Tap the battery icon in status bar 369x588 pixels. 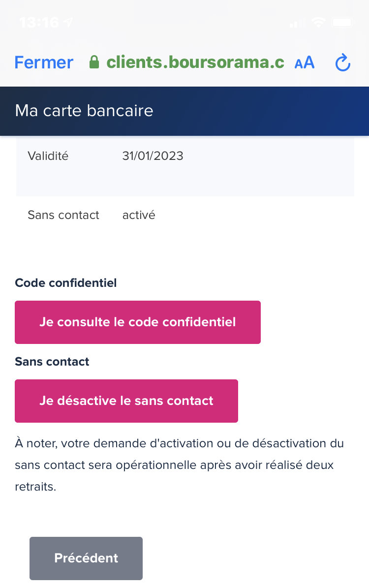click(342, 22)
